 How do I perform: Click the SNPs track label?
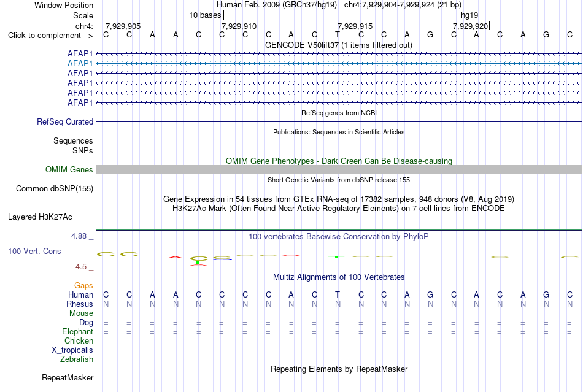(x=83, y=150)
